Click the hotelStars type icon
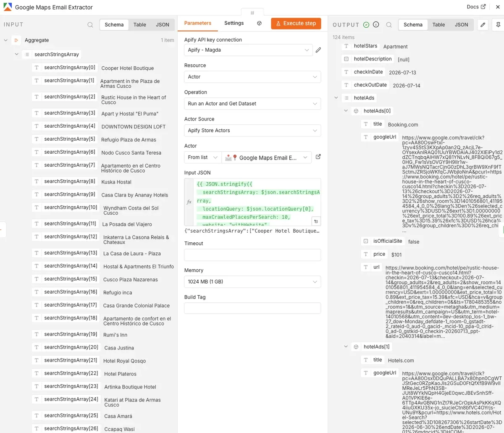The height and width of the screenshot is (433, 504). tap(346, 46)
